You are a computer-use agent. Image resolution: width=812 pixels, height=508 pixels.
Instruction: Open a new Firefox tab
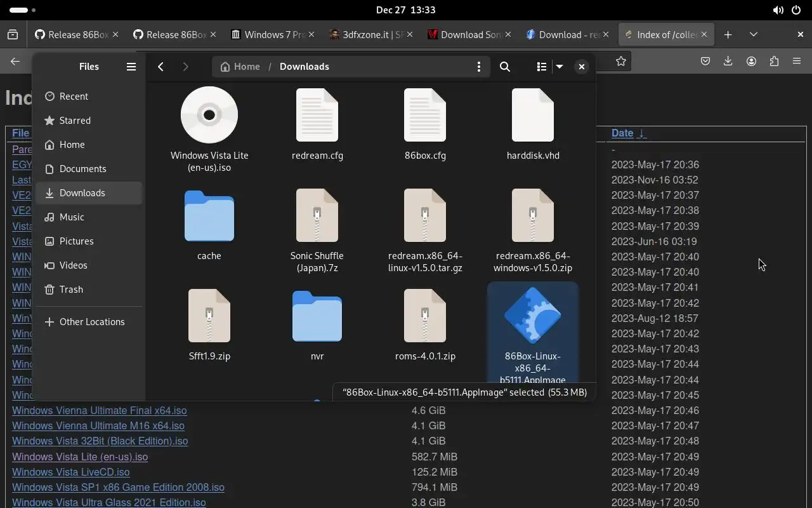click(x=728, y=35)
